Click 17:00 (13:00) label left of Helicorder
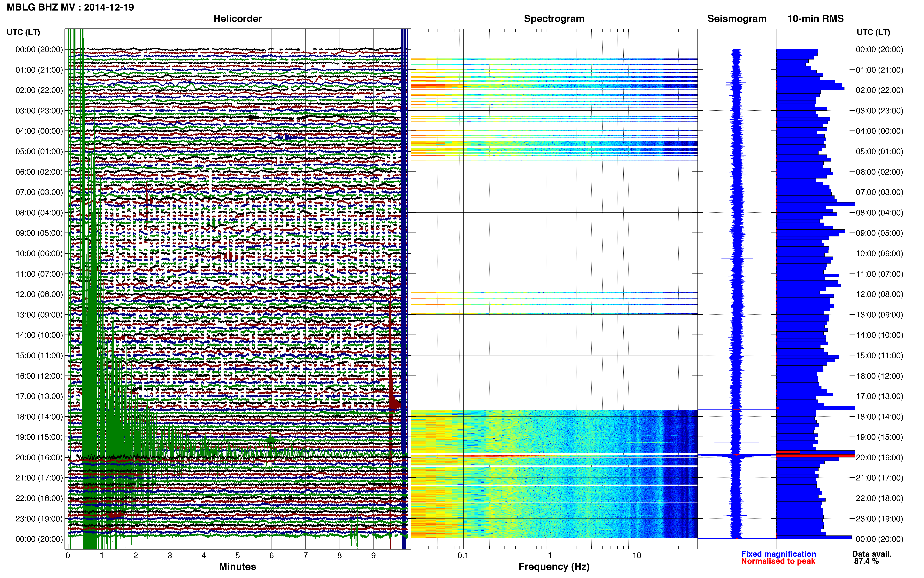The width and height of the screenshot is (924, 578). tap(39, 396)
